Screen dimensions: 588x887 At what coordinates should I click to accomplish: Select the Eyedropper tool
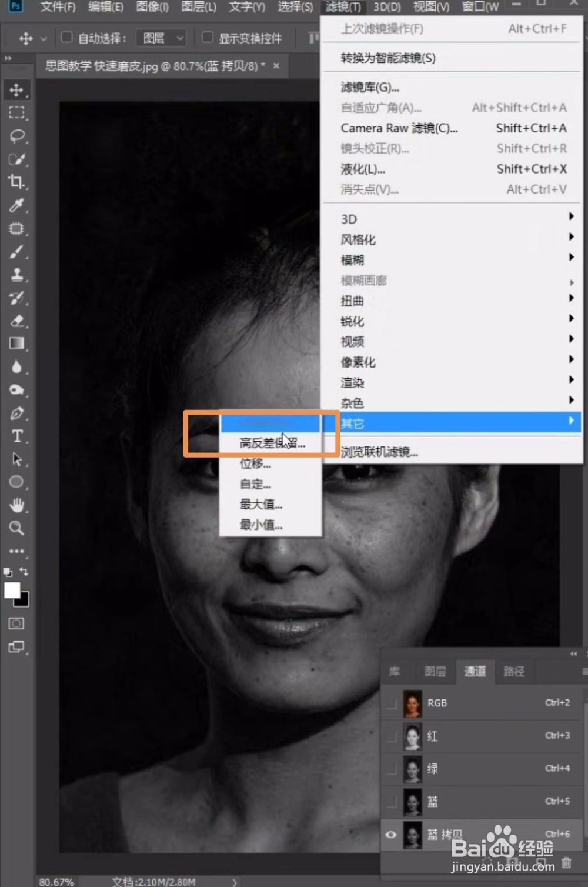click(16, 205)
